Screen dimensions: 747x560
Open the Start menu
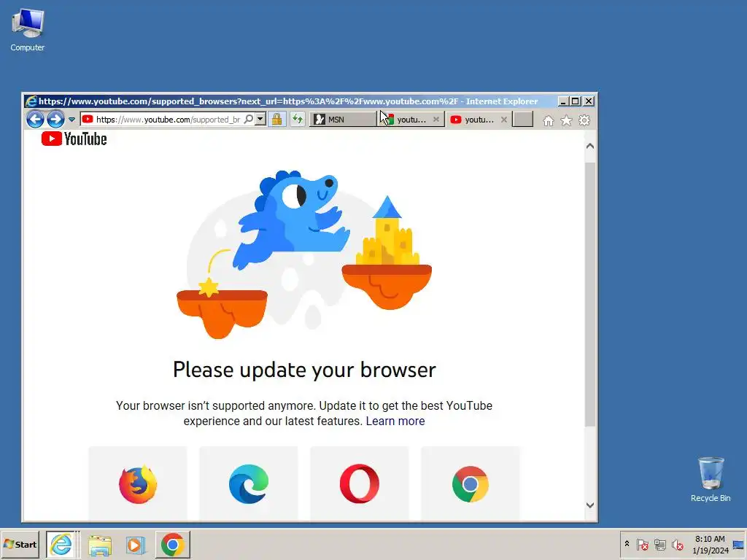pyautogui.click(x=20, y=544)
